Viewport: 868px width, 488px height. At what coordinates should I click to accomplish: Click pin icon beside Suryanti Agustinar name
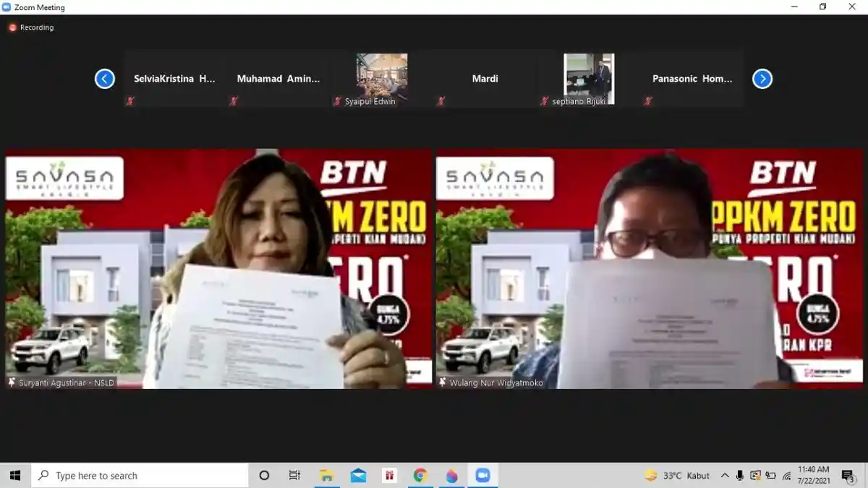(x=12, y=382)
